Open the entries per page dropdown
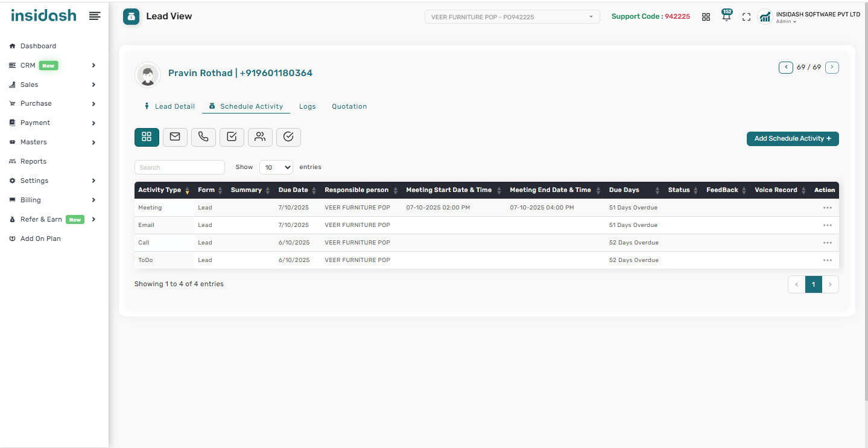 (x=276, y=167)
